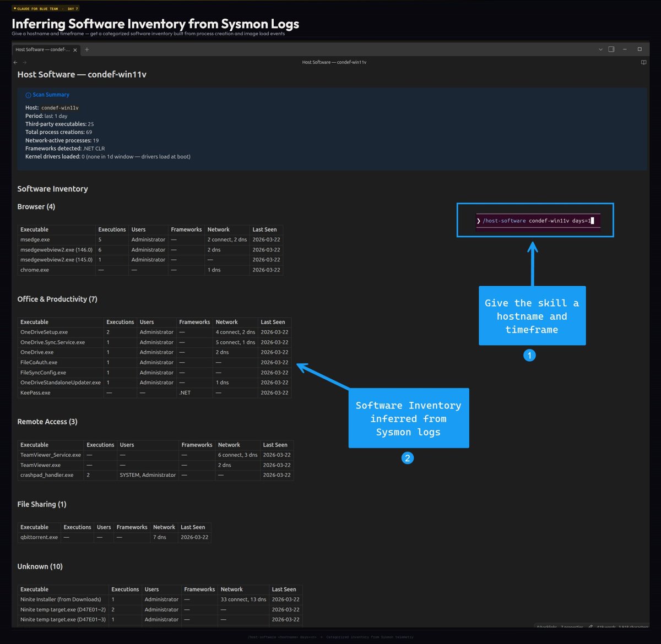661x644 pixels.
Task: Click the 5 connect, 1 dns cell
Action: pyautogui.click(x=235, y=342)
